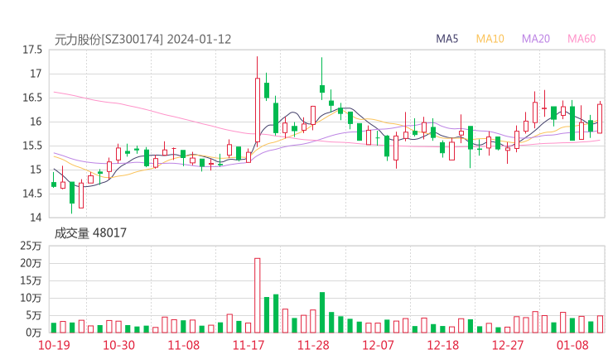Click the 14.5 price axis label
This screenshot has width=613, height=364.
click(32, 194)
